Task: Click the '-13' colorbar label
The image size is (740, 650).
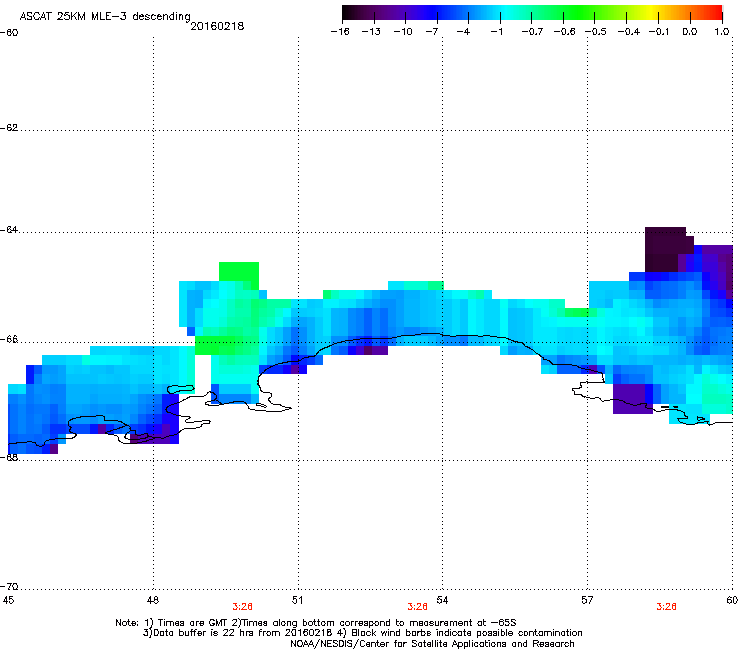Action: (371, 32)
